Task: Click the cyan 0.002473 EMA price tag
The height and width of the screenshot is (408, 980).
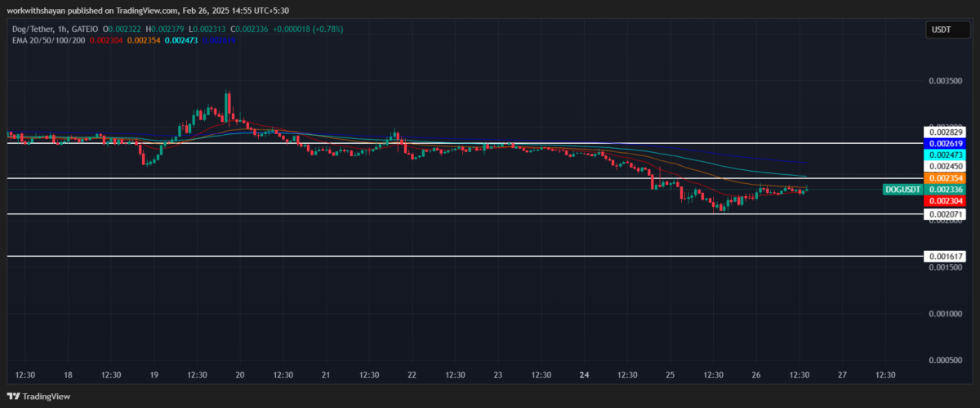Action: (942, 155)
